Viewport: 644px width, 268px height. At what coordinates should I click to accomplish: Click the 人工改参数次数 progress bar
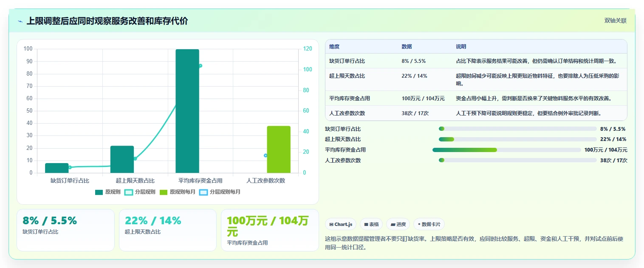coord(518,160)
